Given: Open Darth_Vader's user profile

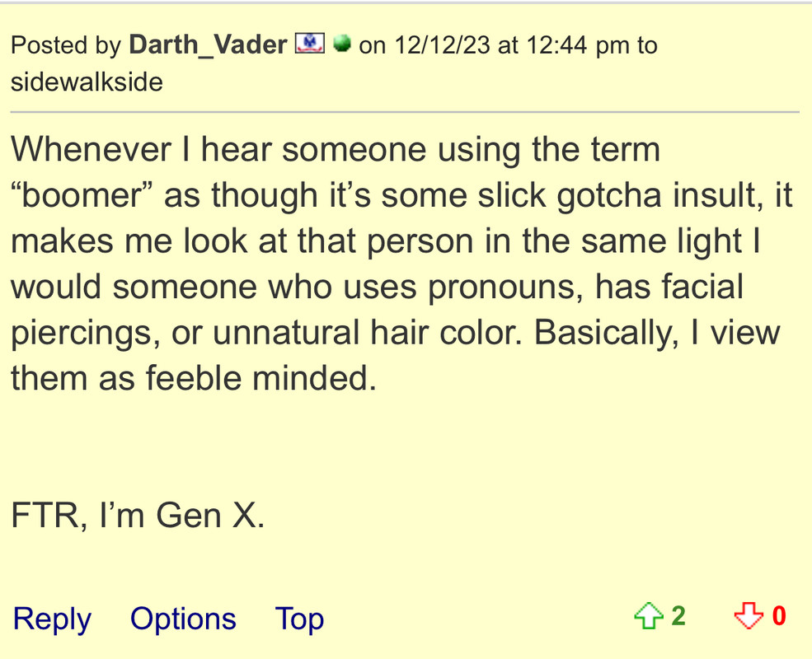Looking at the screenshot, I should coord(208,45).
